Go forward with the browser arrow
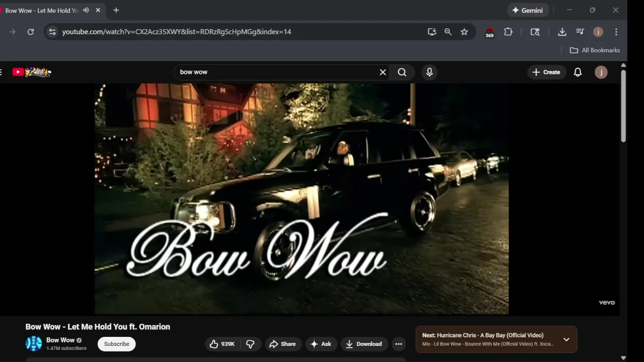The image size is (644, 362). pyautogui.click(x=12, y=32)
